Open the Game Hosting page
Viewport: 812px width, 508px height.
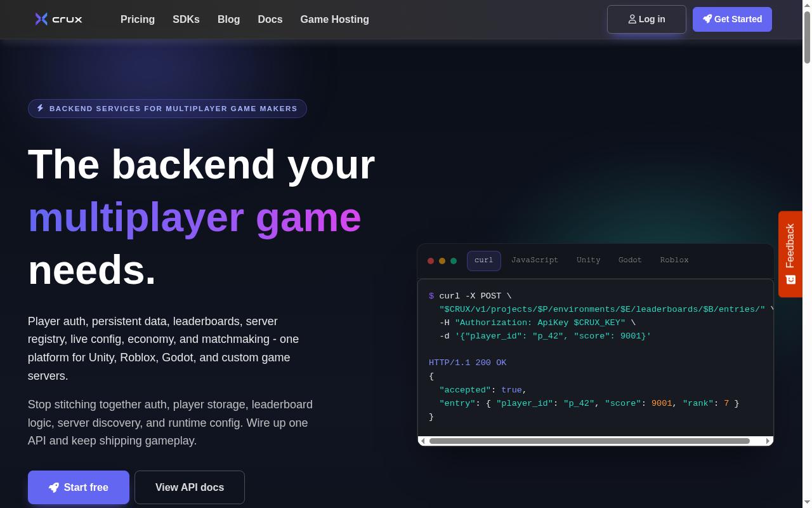click(334, 19)
